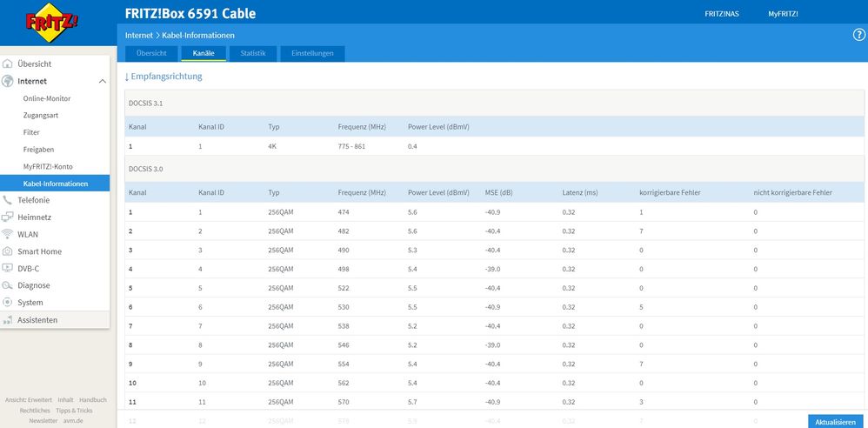Open the avm.de footer link

(x=71, y=421)
